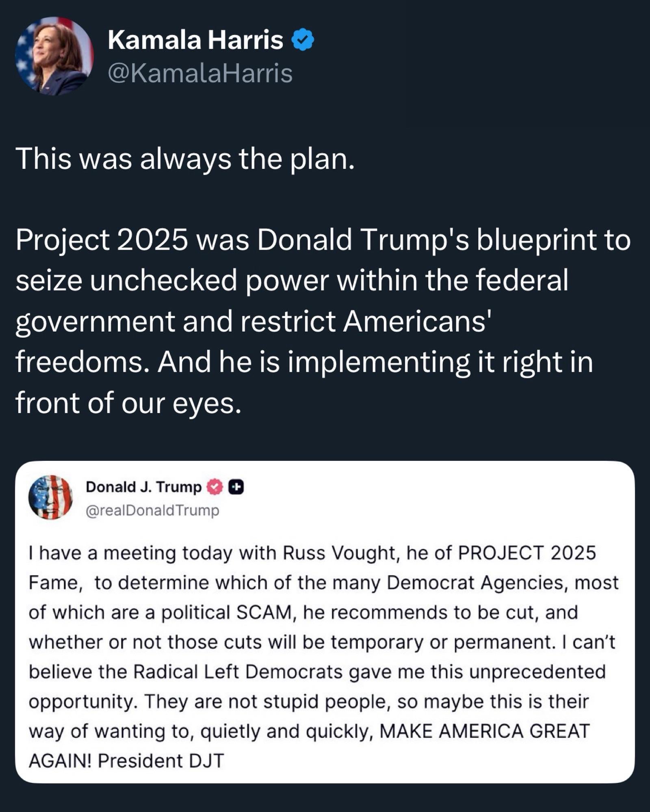This screenshot has width=650, height=812.
Task: Click the blue verified checkmark badge
Action: [x=303, y=40]
